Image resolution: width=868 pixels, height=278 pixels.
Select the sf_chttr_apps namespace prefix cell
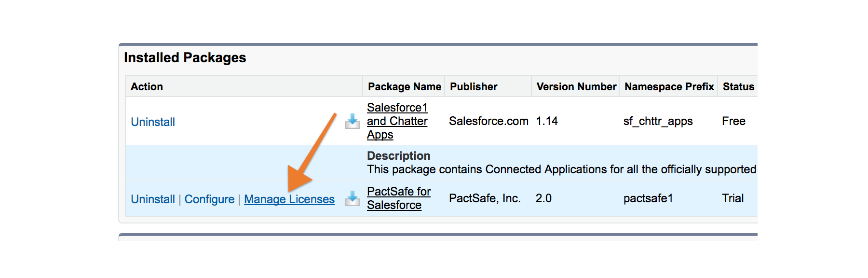[658, 121]
